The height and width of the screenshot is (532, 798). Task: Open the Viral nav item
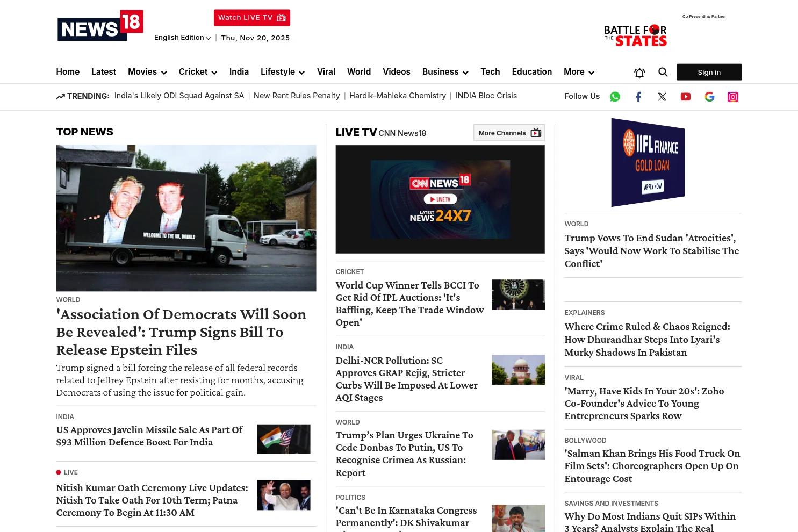(x=326, y=72)
